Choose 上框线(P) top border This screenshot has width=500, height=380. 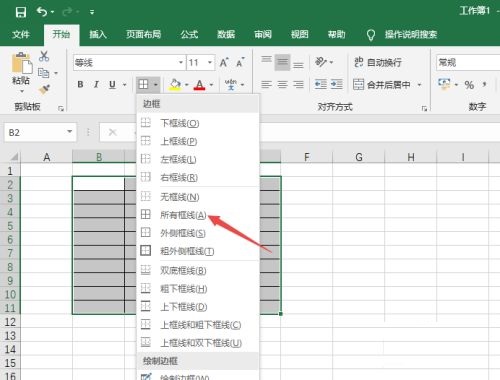(198, 141)
